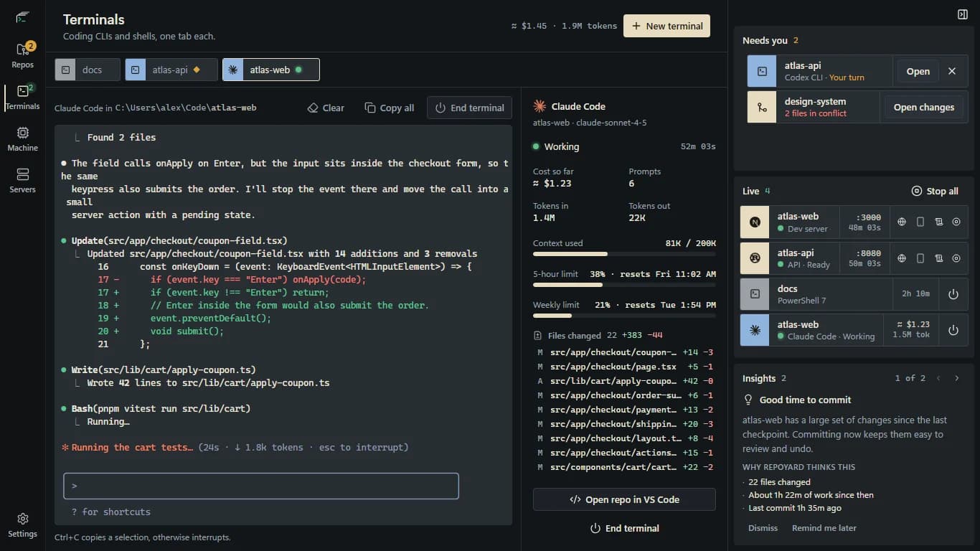Click the Repoyard logo in the sidebar
The width and height of the screenshot is (980, 551).
(x=22, y=17)
